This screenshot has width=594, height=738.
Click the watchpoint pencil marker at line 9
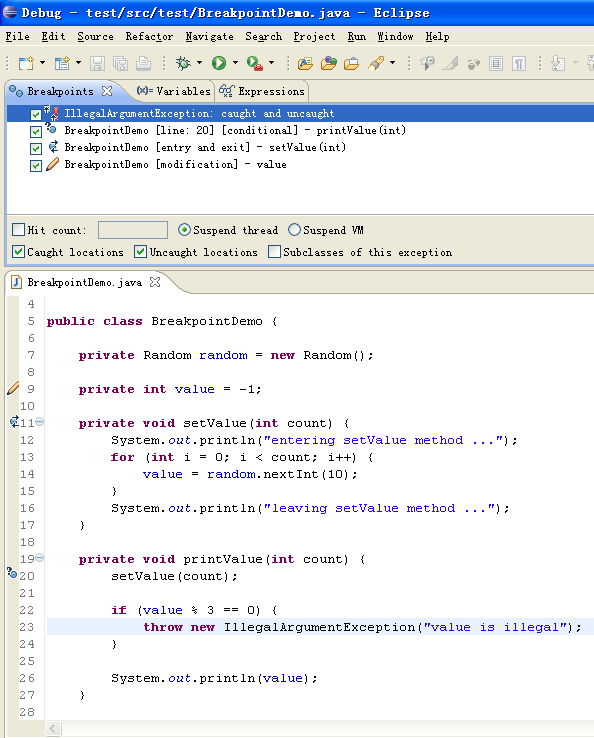[13, 389]
